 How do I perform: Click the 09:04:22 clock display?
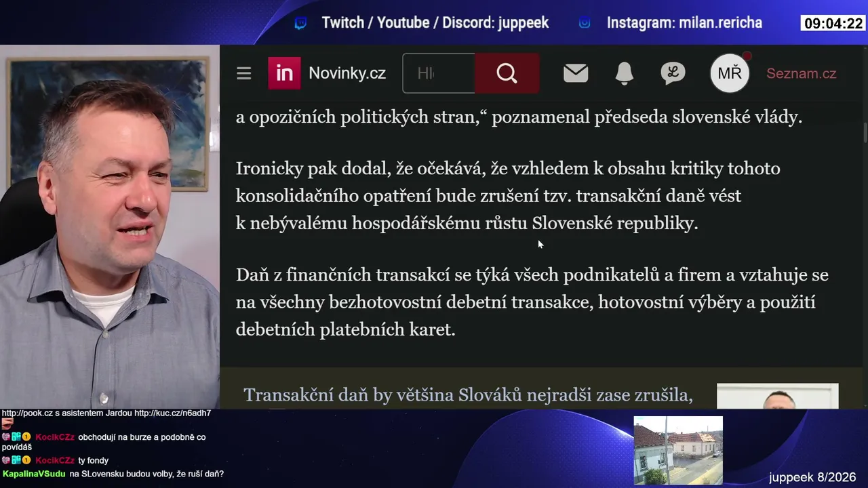pos(833,23)
